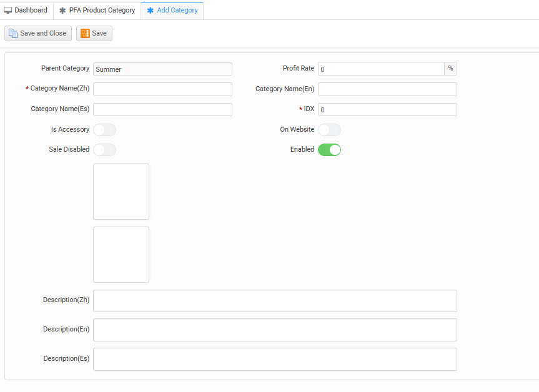The image size is (539, 392).
Task: Click the Category Name(En) input field
Action: (x=387, y=89)
